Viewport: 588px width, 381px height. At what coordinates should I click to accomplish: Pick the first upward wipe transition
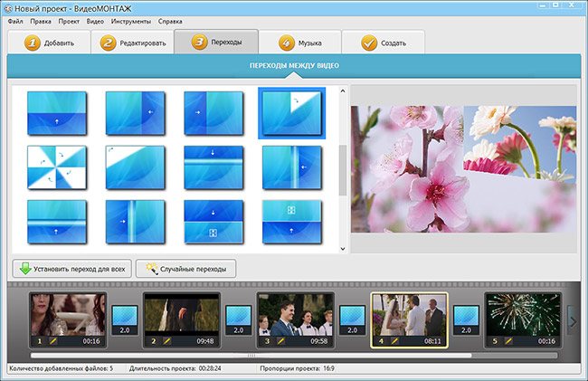coord(57,112)
